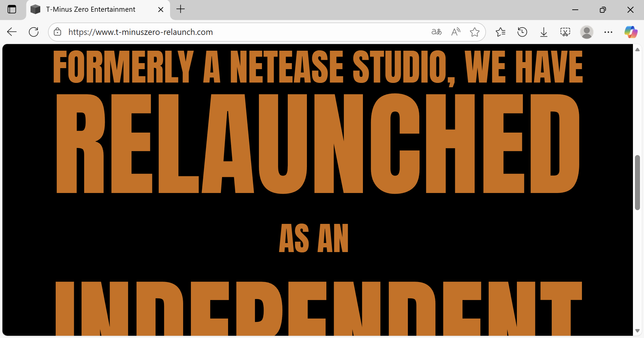Open Settings and more menu
644x338 pixels.
pyautogui.click(x=608, y=32)
